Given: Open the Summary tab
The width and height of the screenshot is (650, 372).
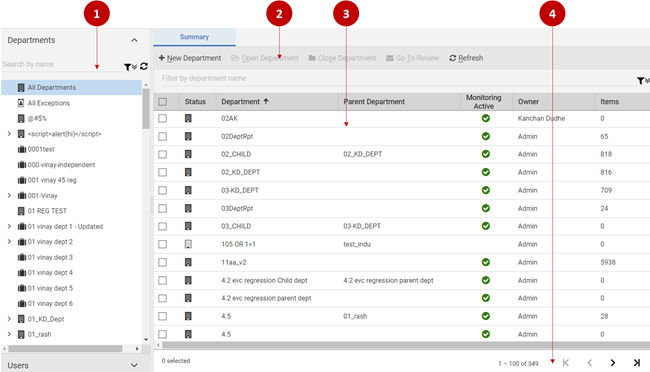Looking at the screenshot, I should tap(194, 37).
